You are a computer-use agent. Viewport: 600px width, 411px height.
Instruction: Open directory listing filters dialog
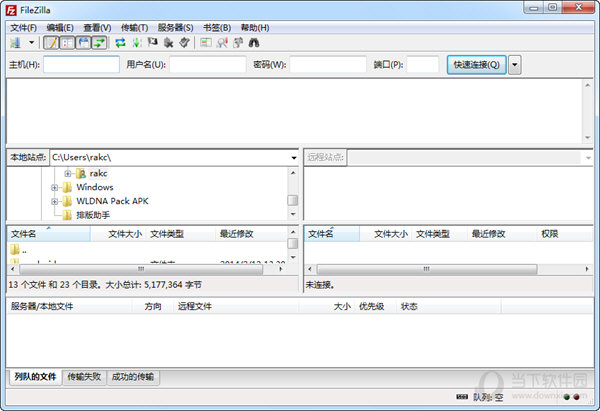pos(206,42)
